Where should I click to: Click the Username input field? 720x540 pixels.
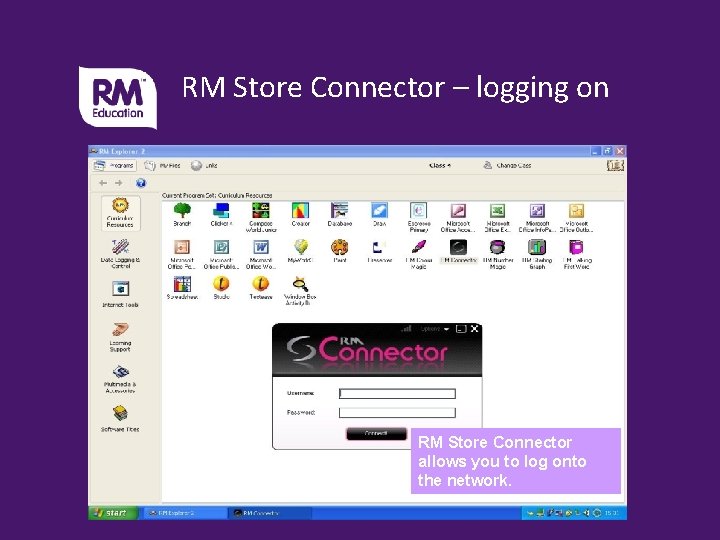397,394
